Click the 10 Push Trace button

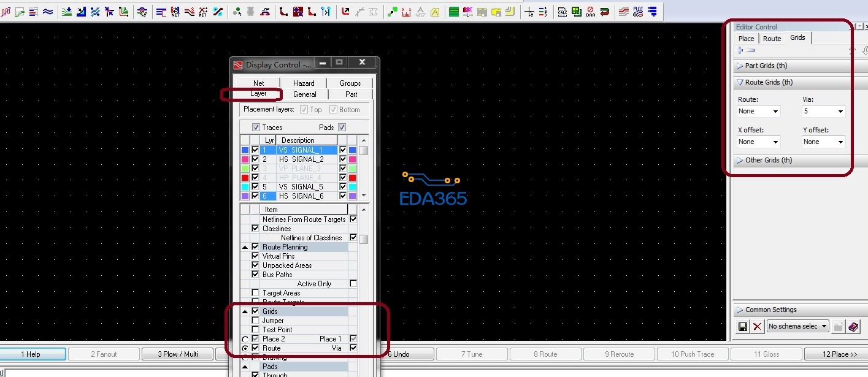point(693,354)
